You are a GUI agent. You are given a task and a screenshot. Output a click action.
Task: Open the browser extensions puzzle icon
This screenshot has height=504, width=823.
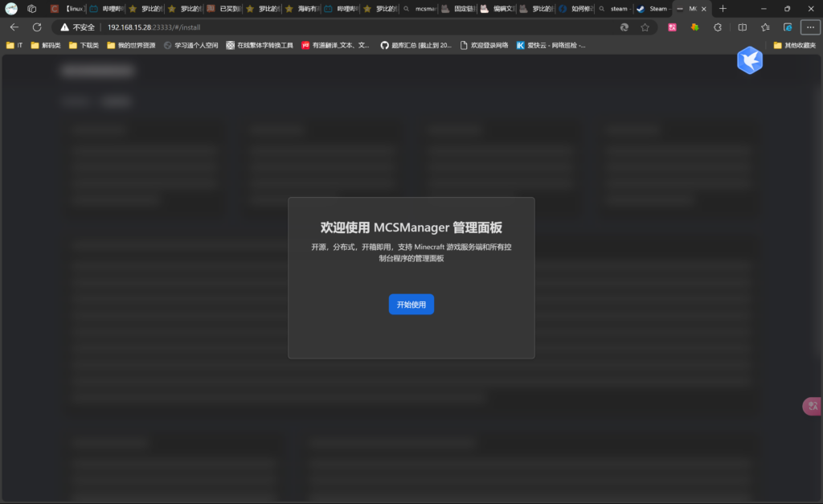pyautogui.click(x=718, y=27)
